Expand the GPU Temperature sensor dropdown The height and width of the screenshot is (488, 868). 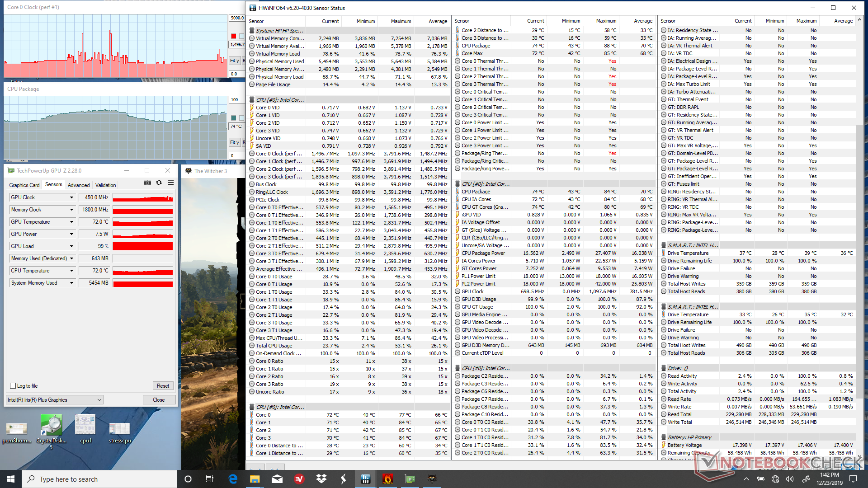coord(71,222)
